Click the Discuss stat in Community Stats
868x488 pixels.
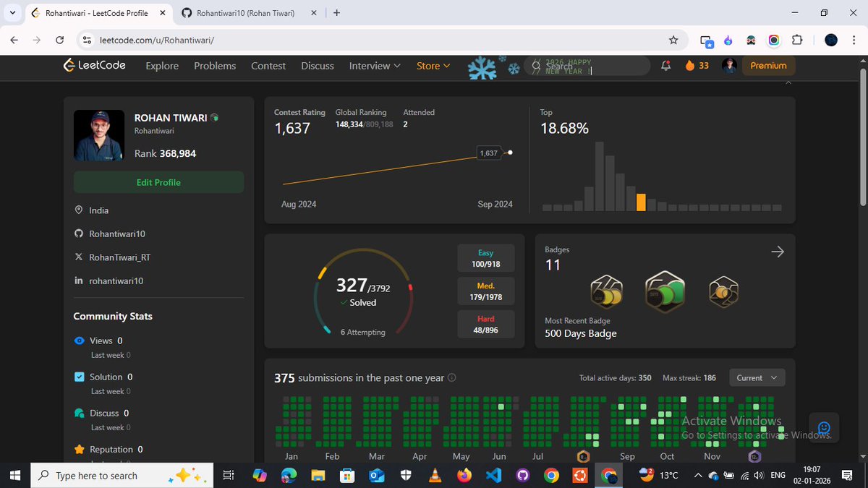click(102, 413)
